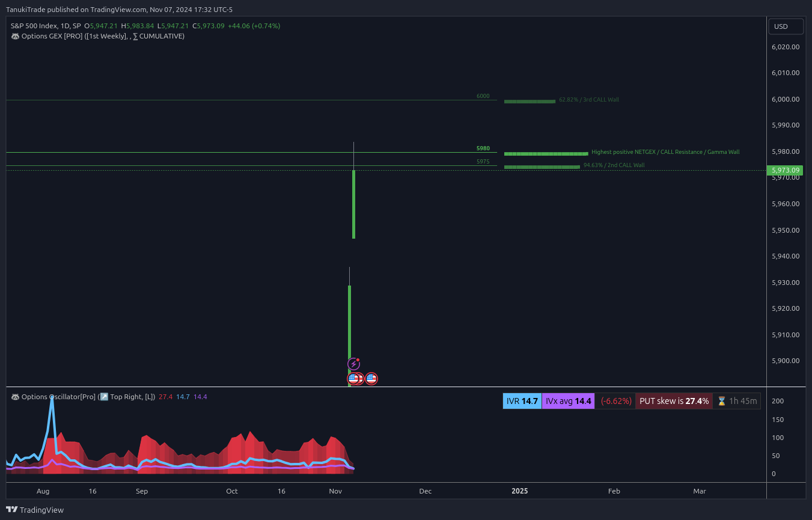Click the hourglass 1h 45m countdown
This screenshot has height=520, width=812.
pos(737,401)
